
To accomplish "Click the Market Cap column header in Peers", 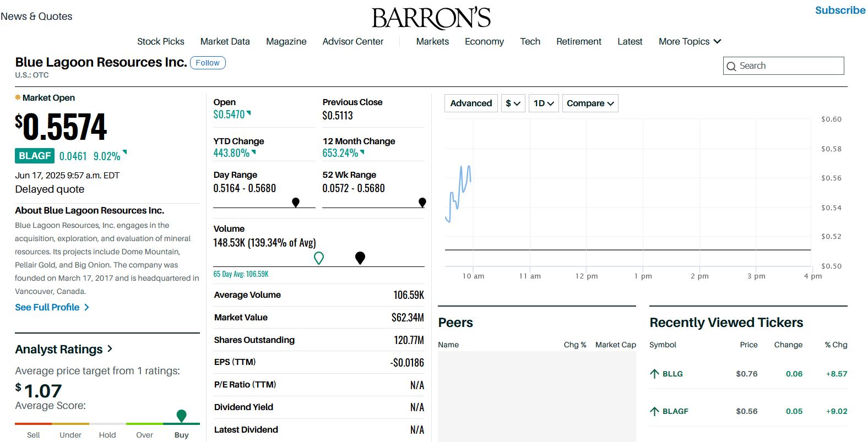I will pyautogui.click(x=615, y=345).
